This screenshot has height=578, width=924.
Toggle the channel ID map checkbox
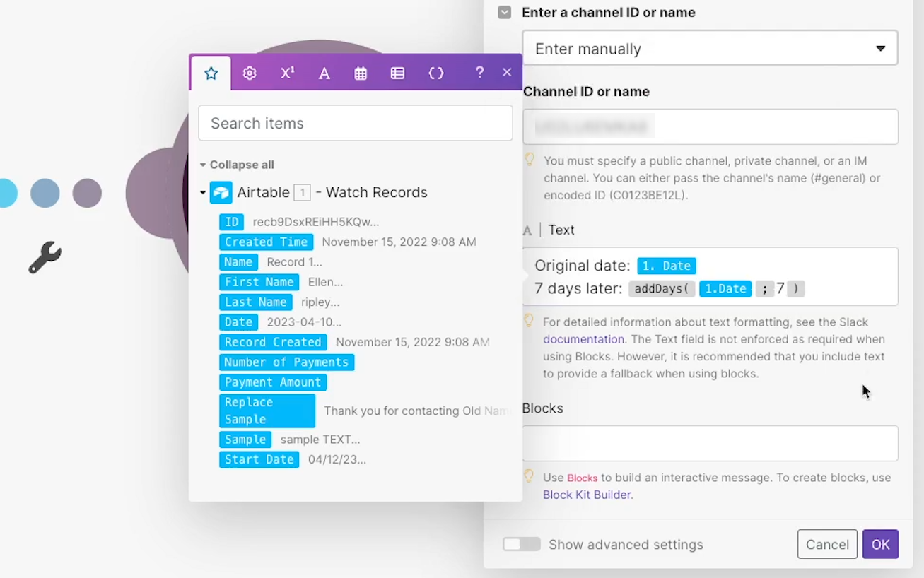click(x=504, y=13)
